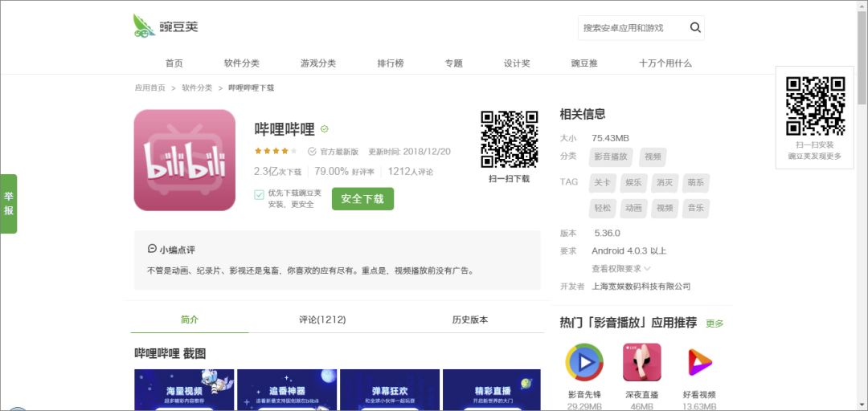Click the 视频 category tag beside 影音播放
Screen dimensions: 868x411
click(653, 157)
